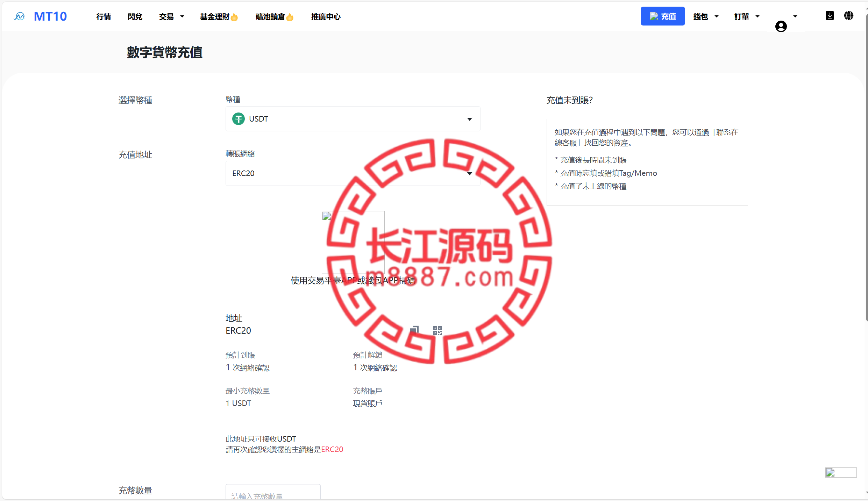The image size is (868, 501).
Task: Click the '1 USDT' minimum deposit value
Action: tap(239, 403)
